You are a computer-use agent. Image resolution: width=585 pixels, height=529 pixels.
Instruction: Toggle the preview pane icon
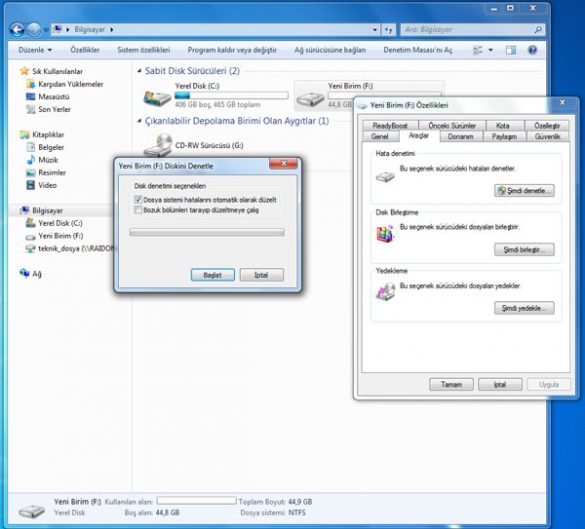click(511, 50)
